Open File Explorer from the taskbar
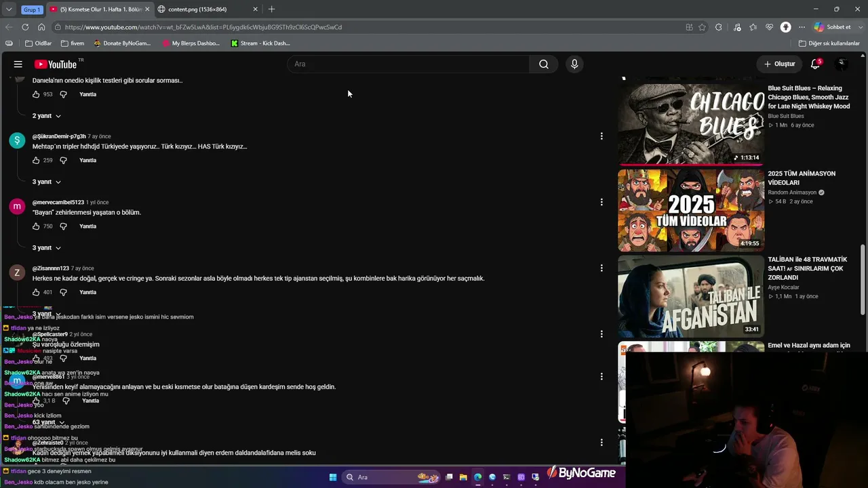 tap(463, 477)
